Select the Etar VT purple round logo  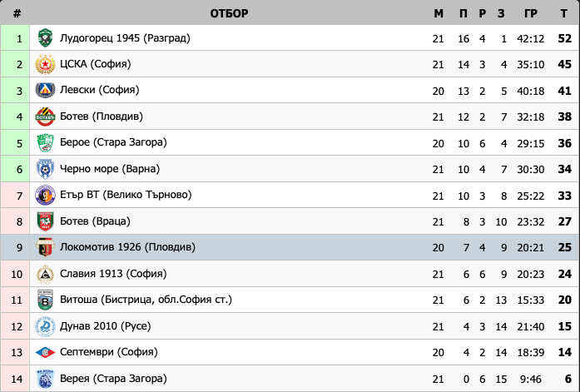point(45,196)
